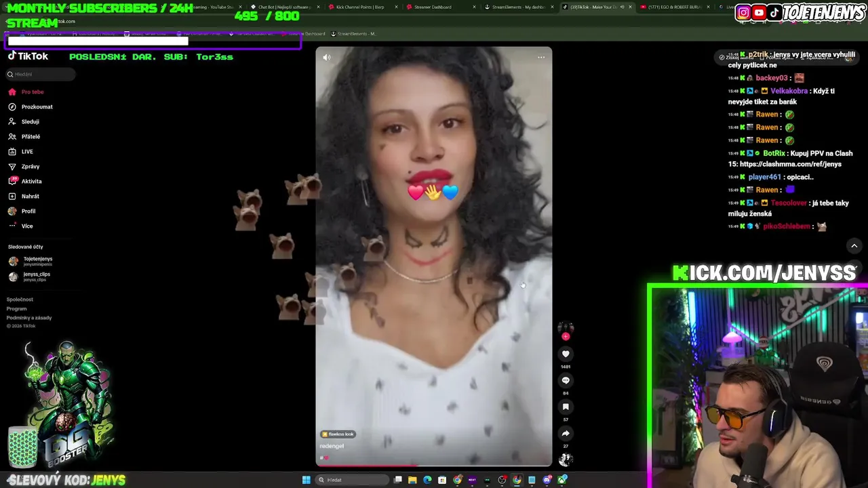Seek on the red video progress bar
868x488 pixels.
pos(434,466)
